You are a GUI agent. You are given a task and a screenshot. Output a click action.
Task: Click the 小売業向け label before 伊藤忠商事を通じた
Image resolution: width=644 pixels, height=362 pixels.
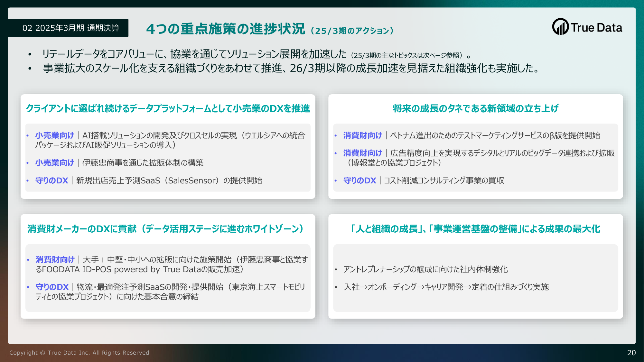pos(55,163)
